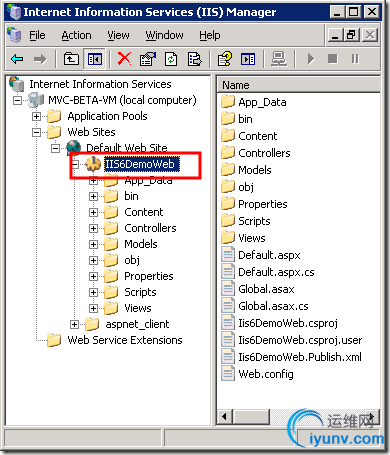Maximize the IIS Manager window
Screen dimensions: 390x455
pos(354,12)
